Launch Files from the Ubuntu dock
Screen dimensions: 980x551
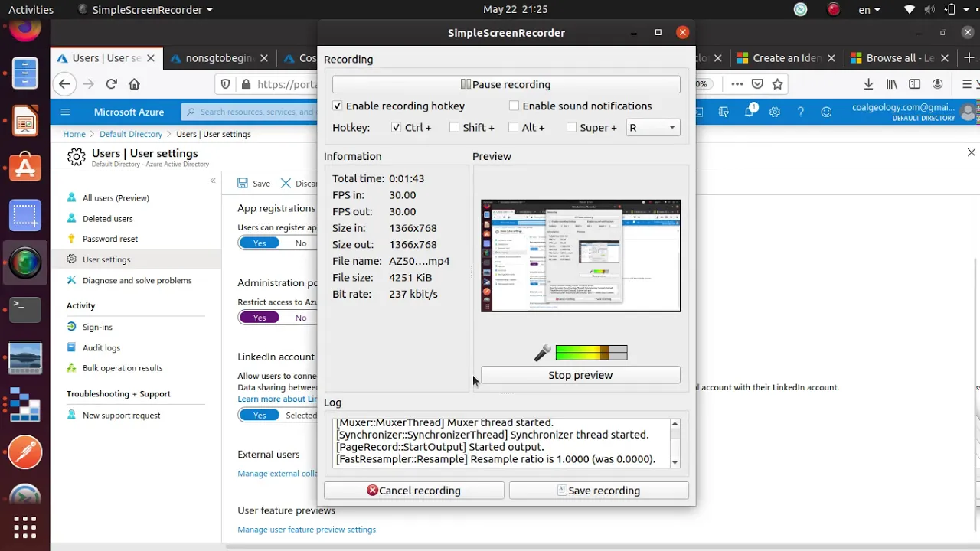tap(24, 73)
